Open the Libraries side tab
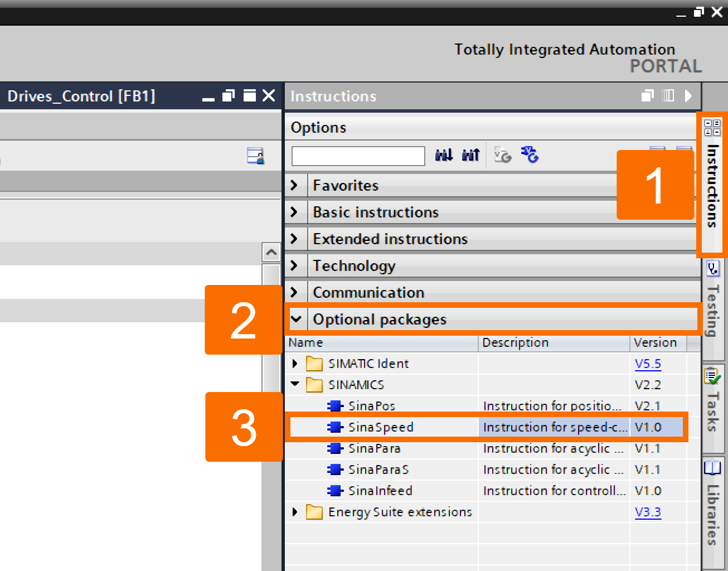 pos(713,512)
